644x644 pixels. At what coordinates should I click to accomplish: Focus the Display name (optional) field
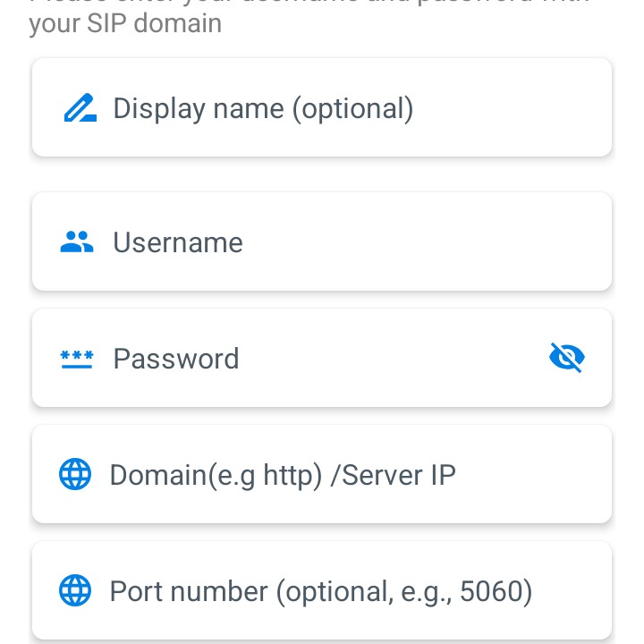tap(322, 107)
